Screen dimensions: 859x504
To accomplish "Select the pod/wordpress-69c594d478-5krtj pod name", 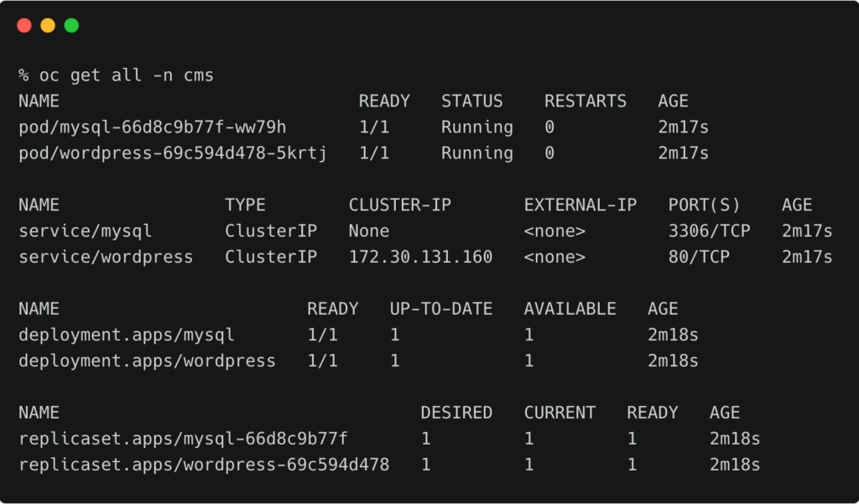I will tap(172, 153).
